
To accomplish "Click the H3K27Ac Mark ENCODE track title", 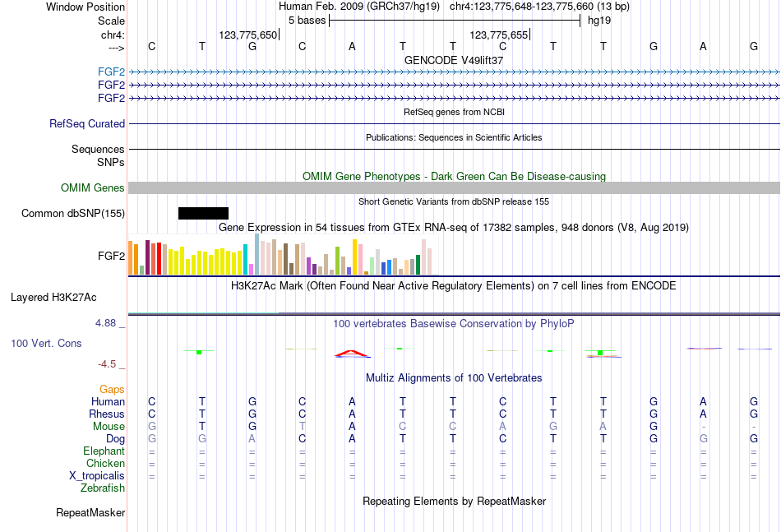I will (x=454, y=286).
